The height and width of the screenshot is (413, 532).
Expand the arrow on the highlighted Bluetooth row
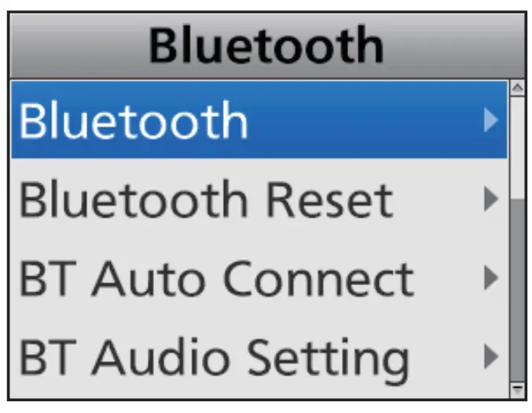click(491, 120)
